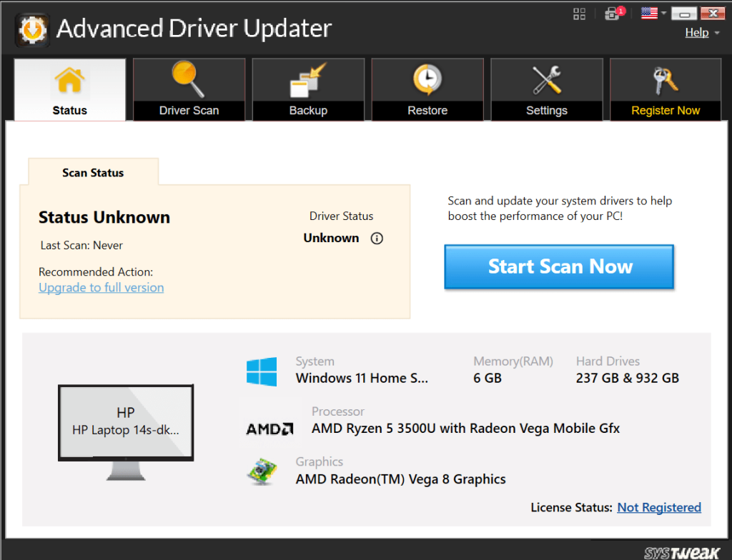Open the US flag language dropdown

tap(653, 14)
